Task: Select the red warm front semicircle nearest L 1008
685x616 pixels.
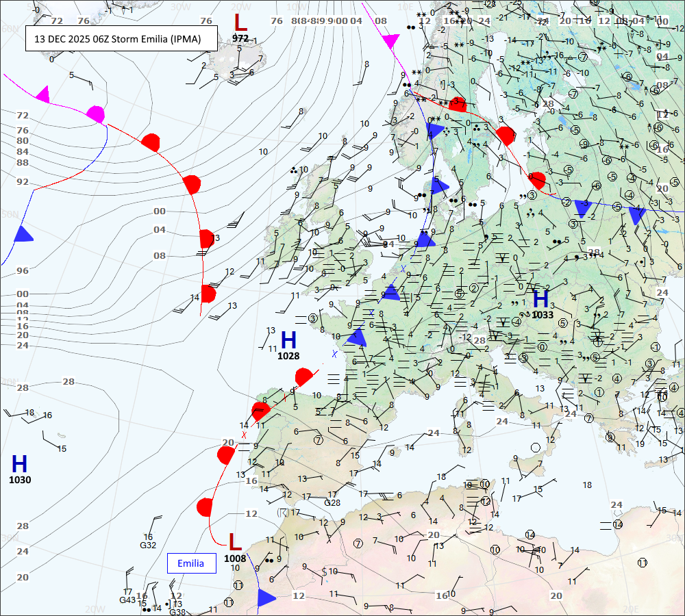Action: (x=205, y=507)
